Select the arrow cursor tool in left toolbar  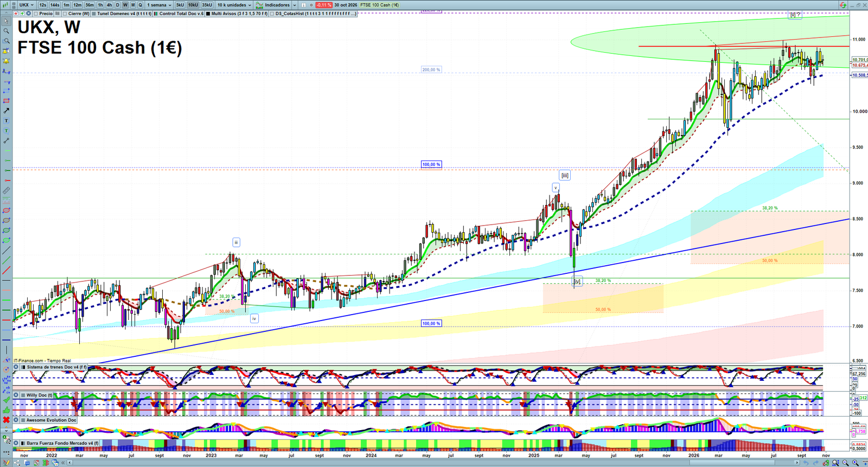click(7, 21)
